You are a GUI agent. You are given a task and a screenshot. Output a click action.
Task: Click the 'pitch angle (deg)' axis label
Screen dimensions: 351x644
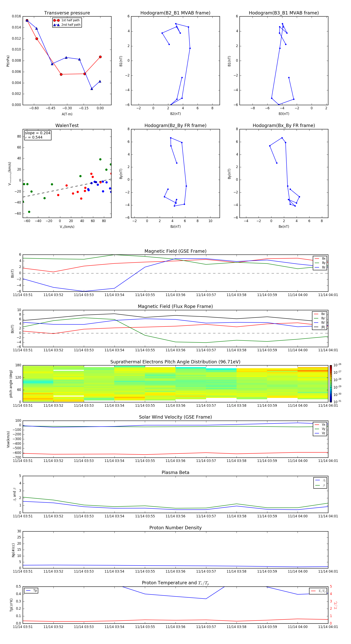click(x=11, y=383)
